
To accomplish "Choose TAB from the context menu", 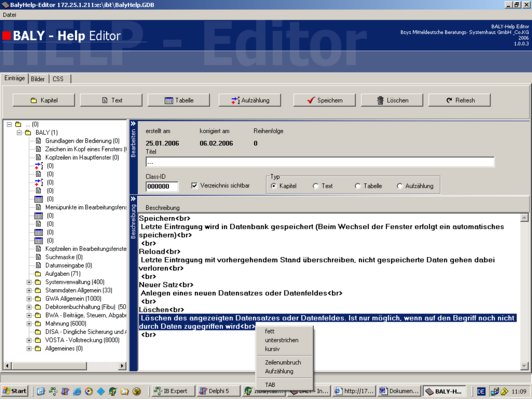I will pyautogui.click(x=284, y=384).
